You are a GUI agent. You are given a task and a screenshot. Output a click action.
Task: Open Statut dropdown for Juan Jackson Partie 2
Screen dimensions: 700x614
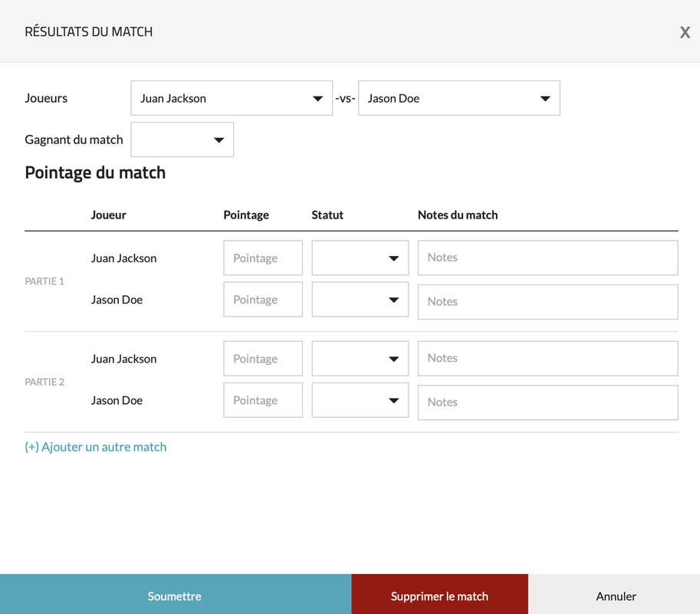(x=360, y=359)
